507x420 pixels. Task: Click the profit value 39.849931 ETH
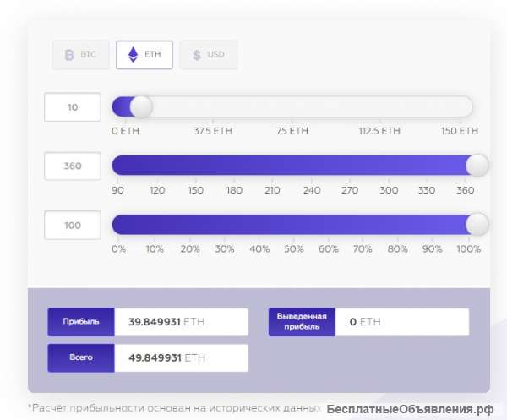(x=181, y=322)
